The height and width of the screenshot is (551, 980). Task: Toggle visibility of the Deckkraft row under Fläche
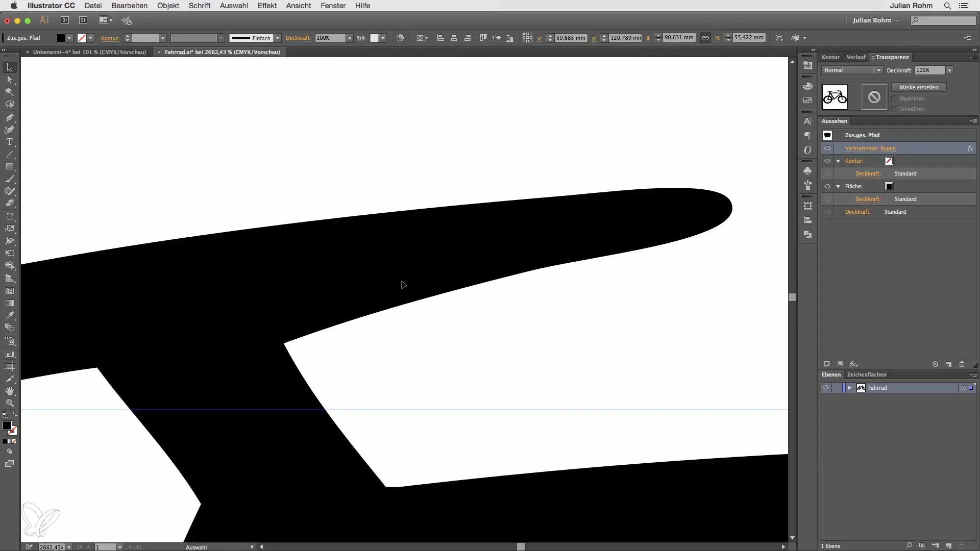827,199
